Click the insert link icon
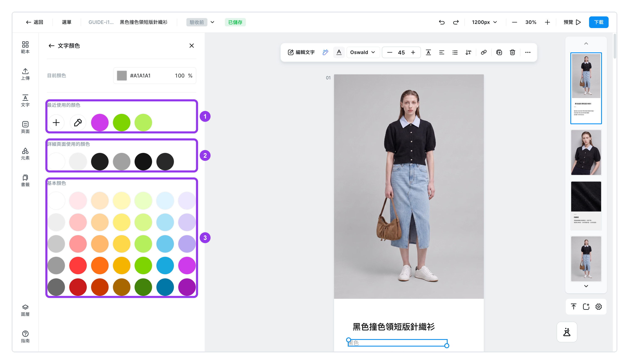The height and width of the screenshot is (364, 629). click(483, 52)
